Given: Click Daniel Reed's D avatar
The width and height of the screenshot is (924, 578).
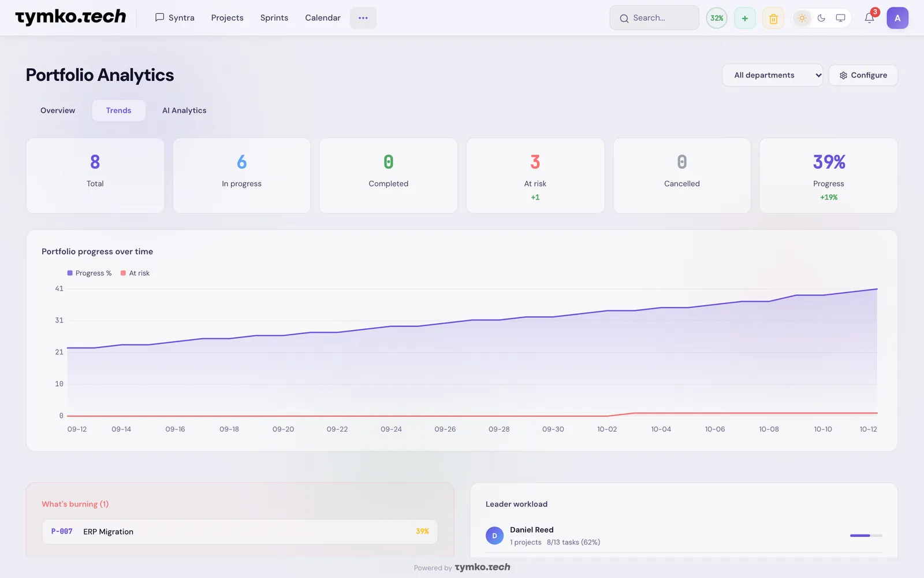Looking at the screenshot, I should 494,536.
